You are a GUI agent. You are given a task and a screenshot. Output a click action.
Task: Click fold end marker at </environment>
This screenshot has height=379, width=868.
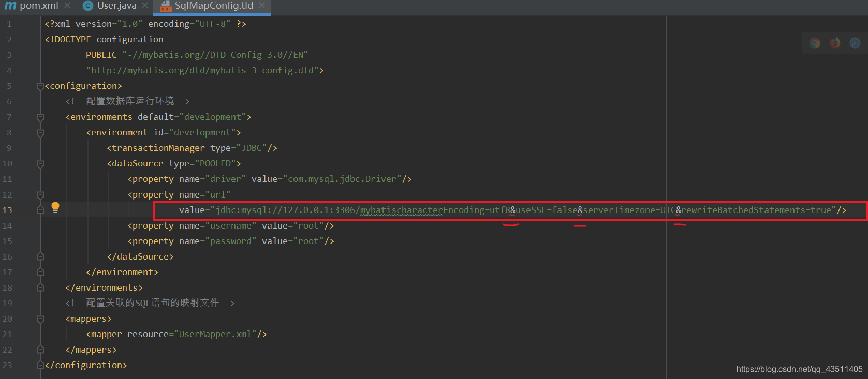(x=40, y=272)
